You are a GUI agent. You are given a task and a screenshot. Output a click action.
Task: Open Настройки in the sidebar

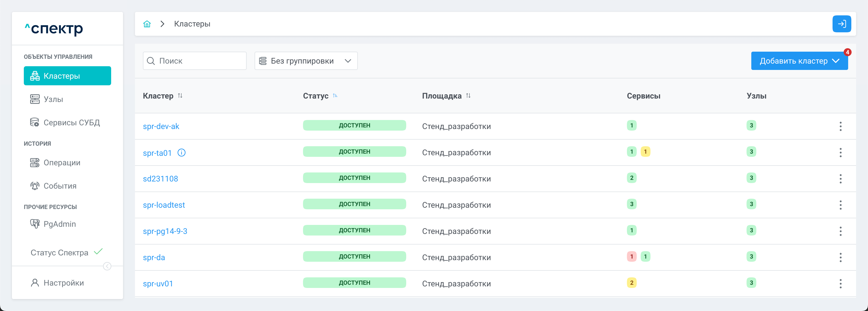(x=63, y=283)
